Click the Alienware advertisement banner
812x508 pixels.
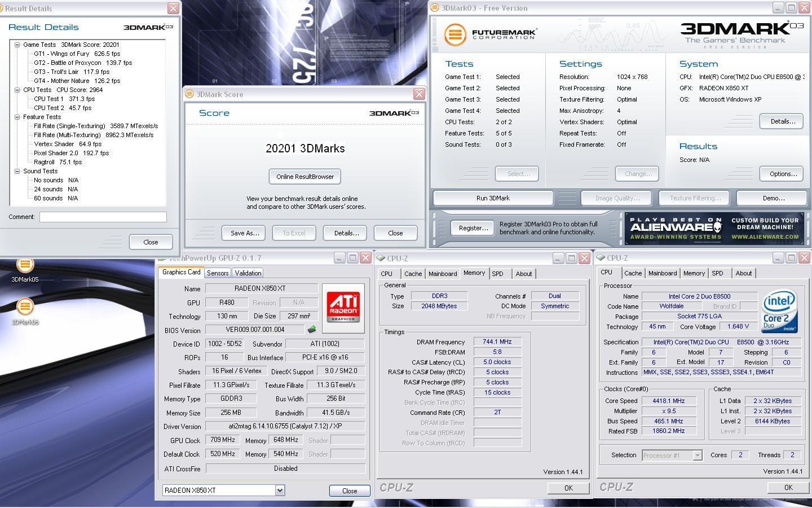point(714,229)
